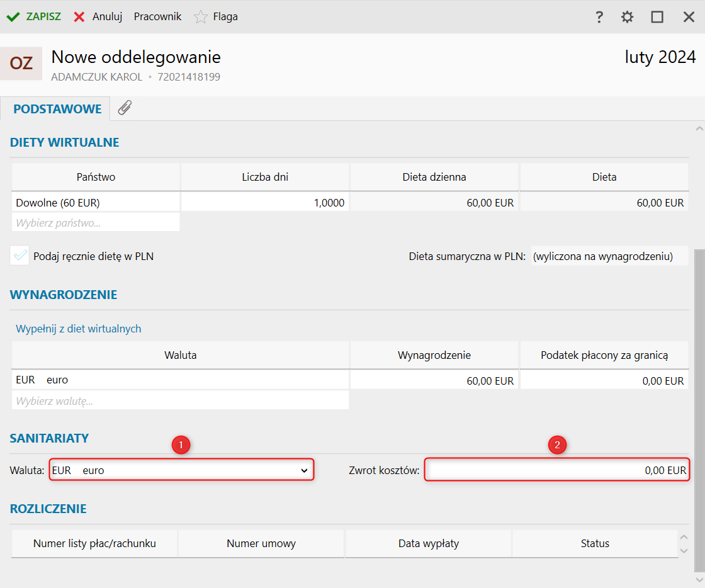Open the attachments paperclip tab
Screen dimensions: 705x588
click(x=125, y=108)
